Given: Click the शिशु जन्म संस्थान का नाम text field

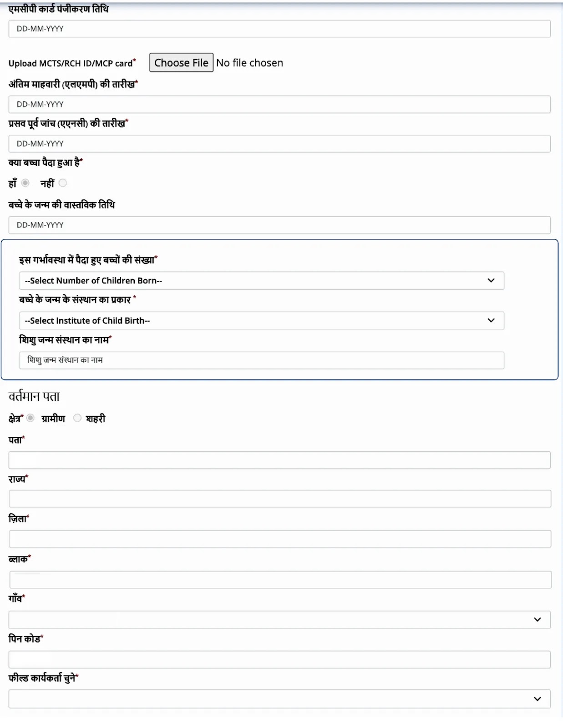Looking at the screenshot, I should (x=262, y=360).
